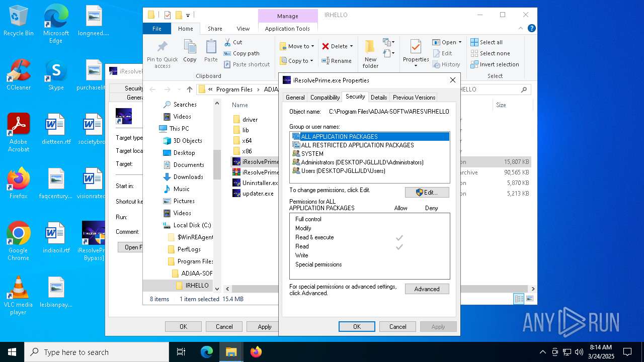
Task: Open CCleaner desktop shortcut
Action: (x=18, y=75)
